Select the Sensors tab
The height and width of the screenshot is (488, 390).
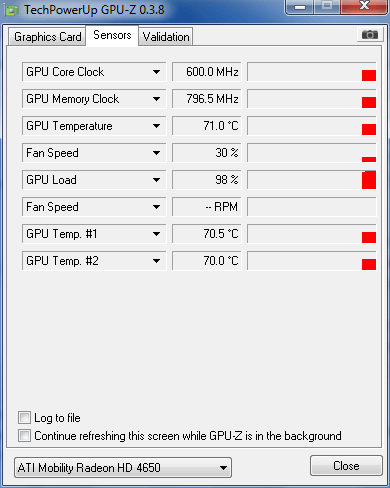112,35
